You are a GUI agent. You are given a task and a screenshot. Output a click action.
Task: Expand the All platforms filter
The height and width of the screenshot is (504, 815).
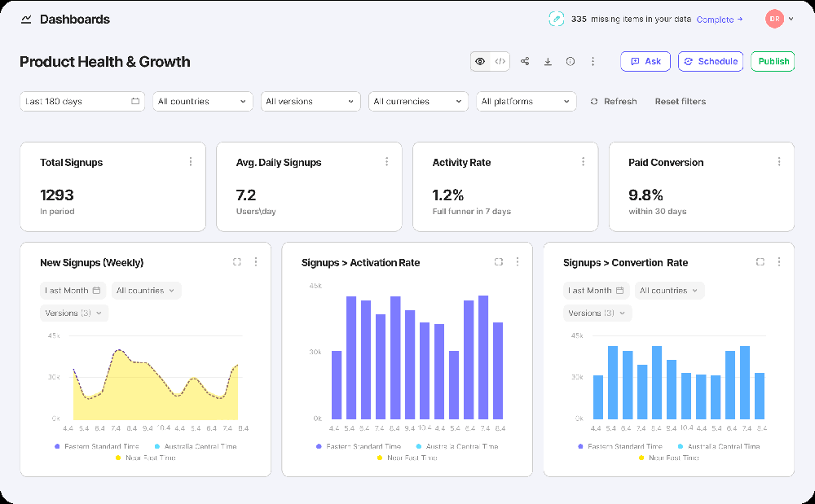526,101
